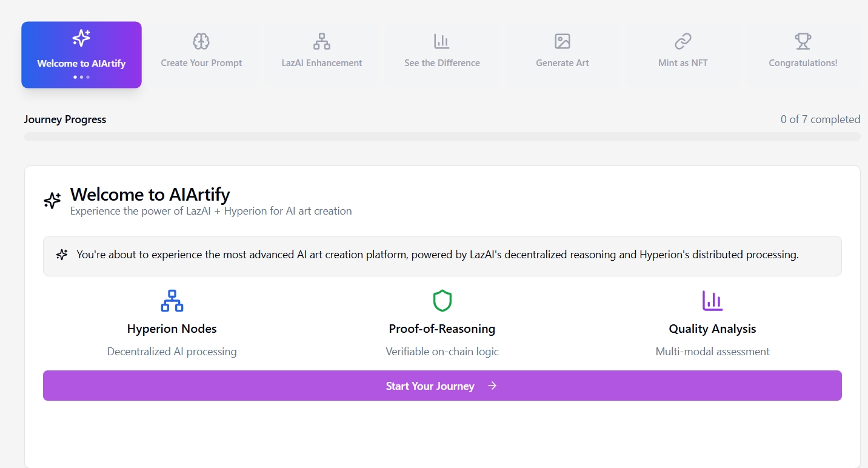The width and height of the screenshot is (868, 468).
Task: Click the sparkles icon on the welcome step
Action: [81, 38]
